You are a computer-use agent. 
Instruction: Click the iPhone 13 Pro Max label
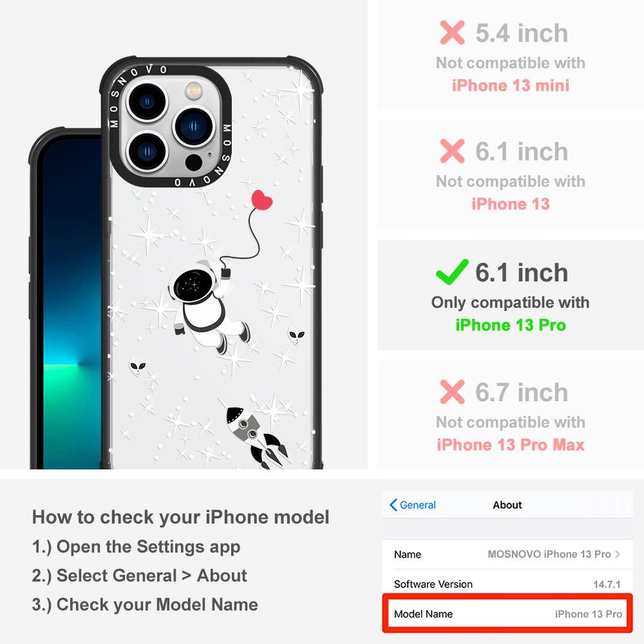511,445
